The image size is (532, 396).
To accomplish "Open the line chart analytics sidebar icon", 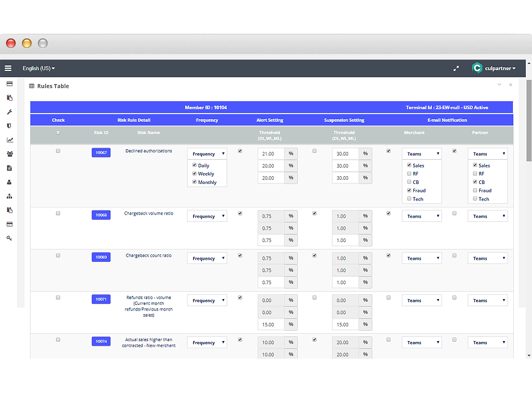I will (9, 139).
